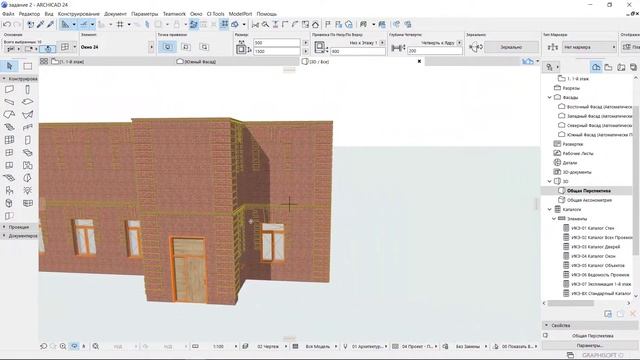
Task: Select the Mesh tool
Action: (x=9, y=178)
